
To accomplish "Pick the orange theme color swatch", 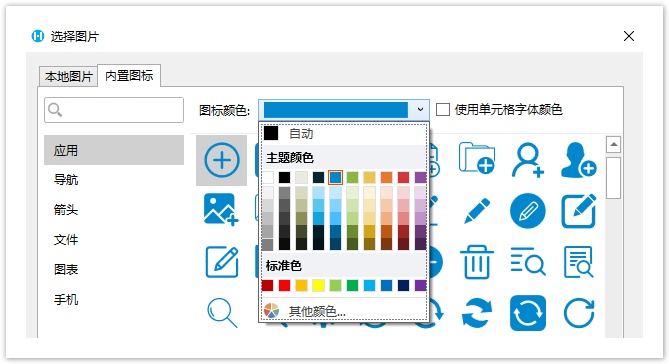I will click(x=387, y=177).
